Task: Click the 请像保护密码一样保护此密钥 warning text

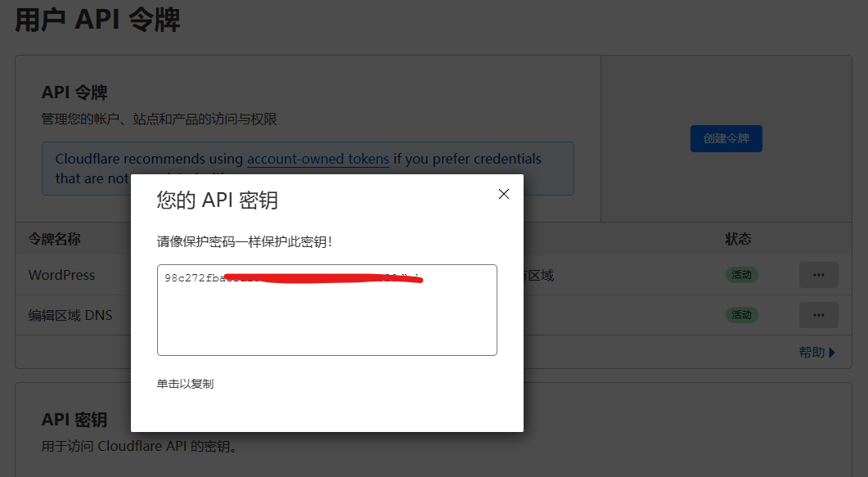Action: click(x=245, y=242)
